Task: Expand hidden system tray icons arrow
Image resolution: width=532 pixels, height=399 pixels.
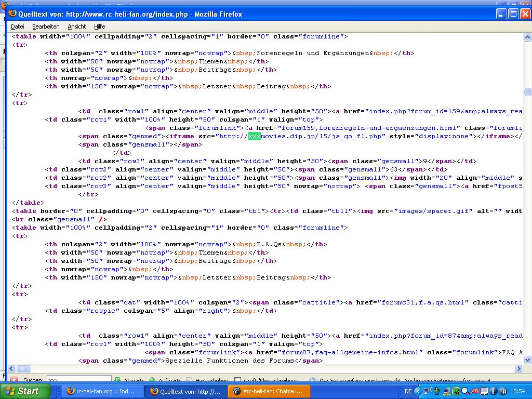Action: point(418,391)
